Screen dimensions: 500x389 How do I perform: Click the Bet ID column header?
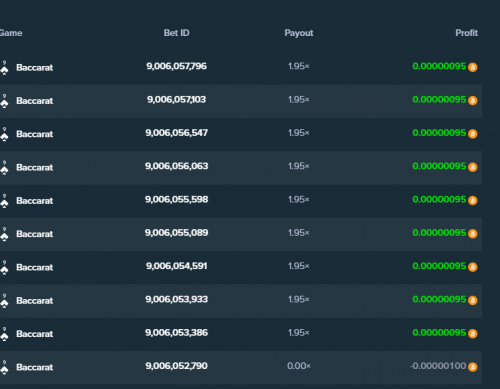click(x=176, y=33)
